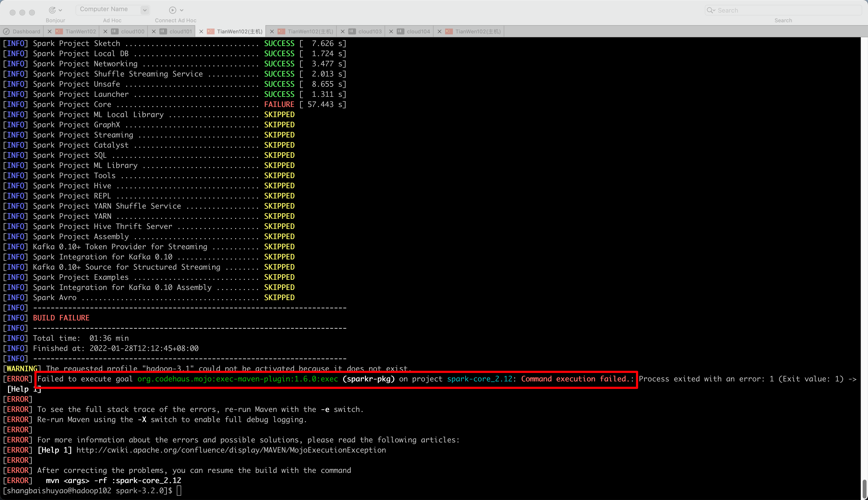868x500 pixels.
Task: Open the Bonjour browser icon
Action: [52, 10]
